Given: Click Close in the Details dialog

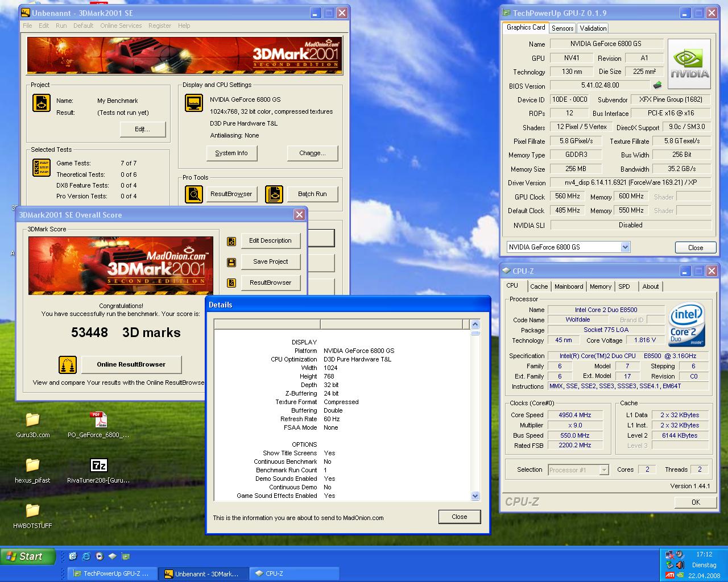Looking at the screenshot, I should pyautogui.click(x=460, y=517).
